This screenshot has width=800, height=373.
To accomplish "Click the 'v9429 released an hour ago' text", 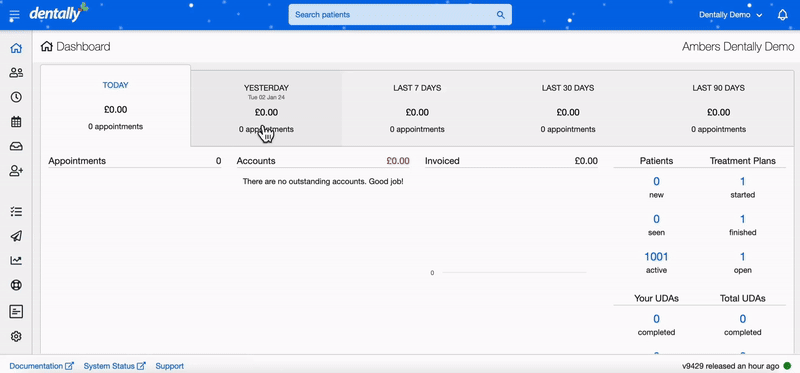I will [731, 366].
